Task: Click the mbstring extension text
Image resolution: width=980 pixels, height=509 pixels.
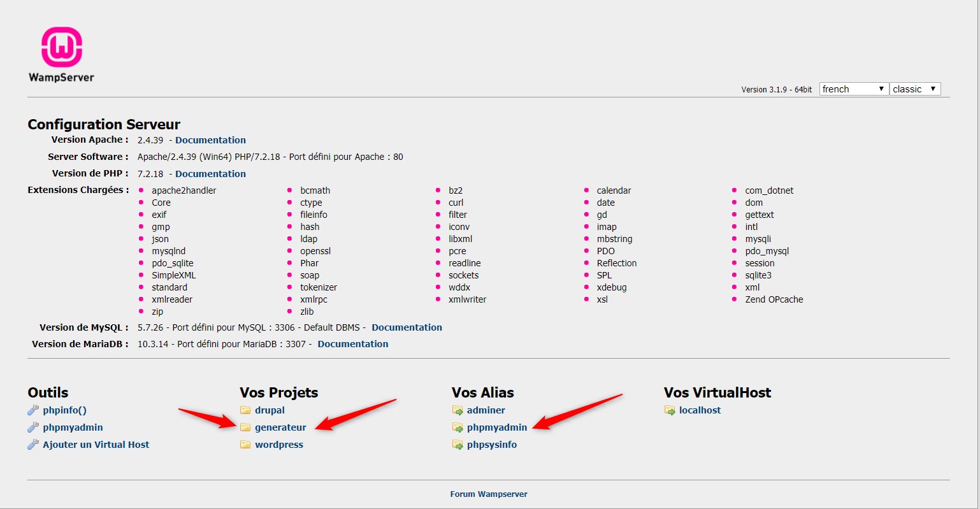Action: (x=614, y=239)
